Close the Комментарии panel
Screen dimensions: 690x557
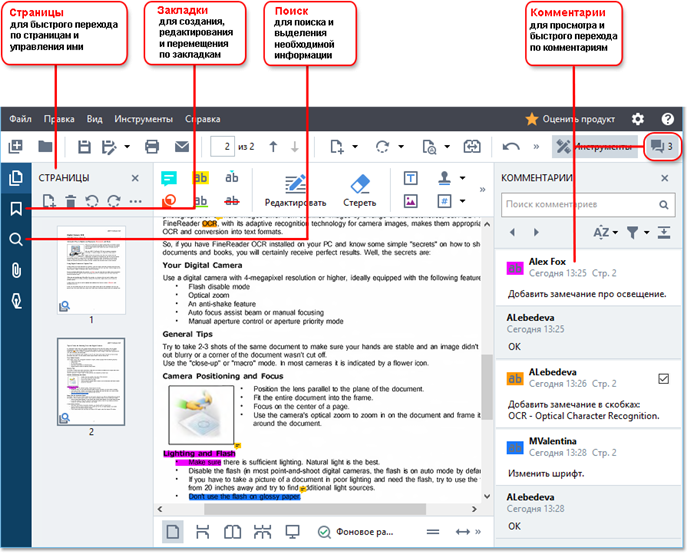664,178
